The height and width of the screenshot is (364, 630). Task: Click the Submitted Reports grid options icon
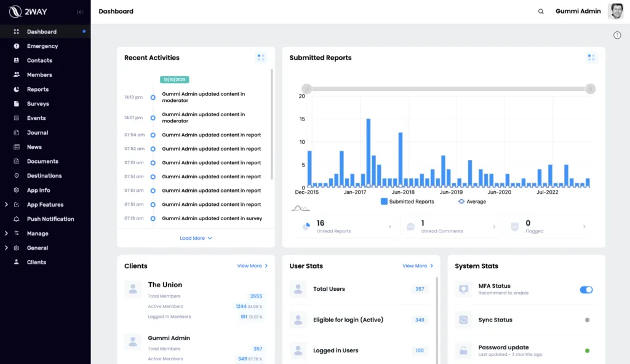pyautogui.click(x=592, y=58)
